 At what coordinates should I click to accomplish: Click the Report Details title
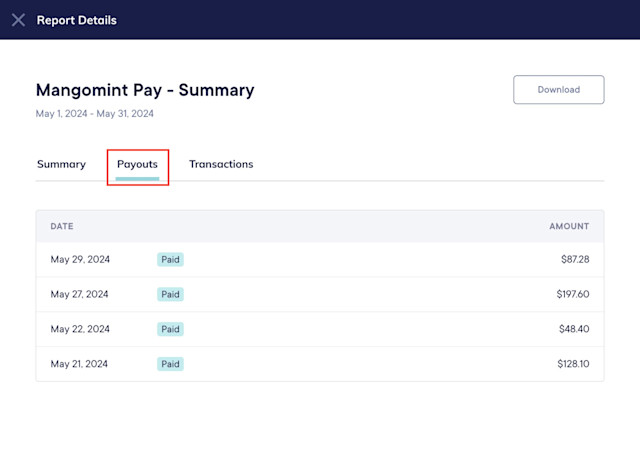tap(77, 20)
